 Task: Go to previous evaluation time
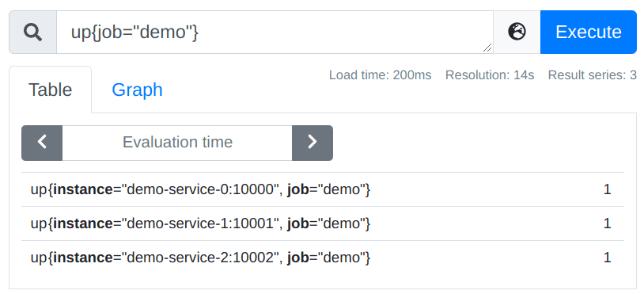(42, 143)
